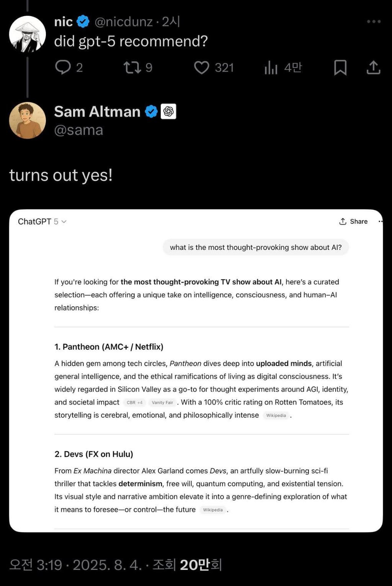This screenshot has height=586, width=392.
Task: Open the three-dot menu on nic's tweet
Action: point(374,21)
